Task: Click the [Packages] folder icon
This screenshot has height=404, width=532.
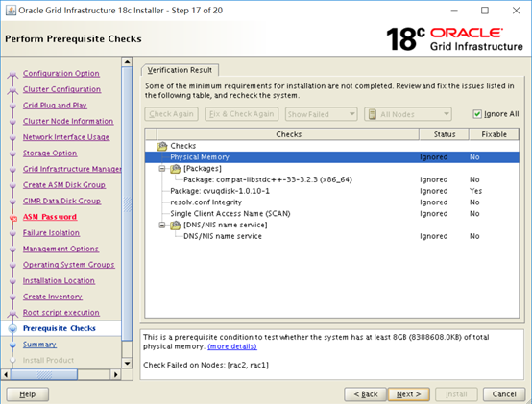Action: [x=175, y=169]
